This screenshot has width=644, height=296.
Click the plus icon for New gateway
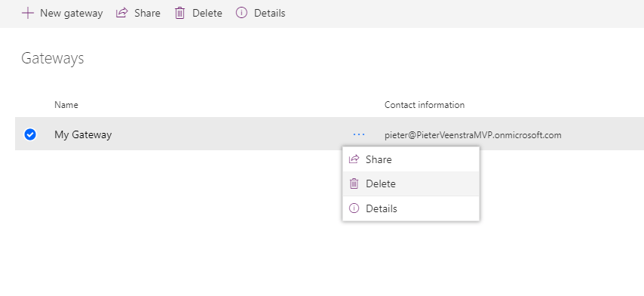(x=27, y=13)
